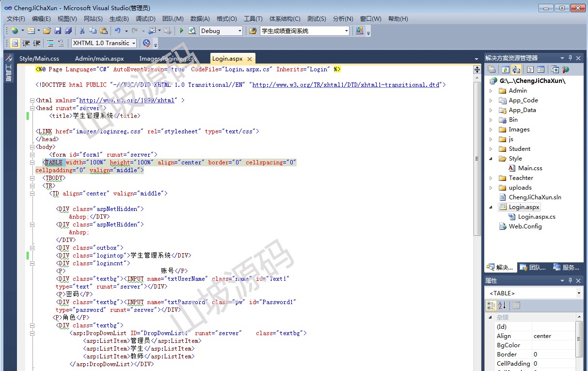Expand the Admin folder
Screen dimensions: 588x371
click(491, 91)
